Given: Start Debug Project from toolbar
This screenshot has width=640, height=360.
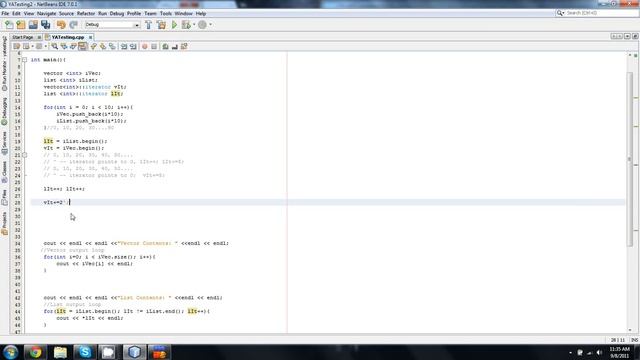Looking at the screenshot, I should [x=186, y=25].
